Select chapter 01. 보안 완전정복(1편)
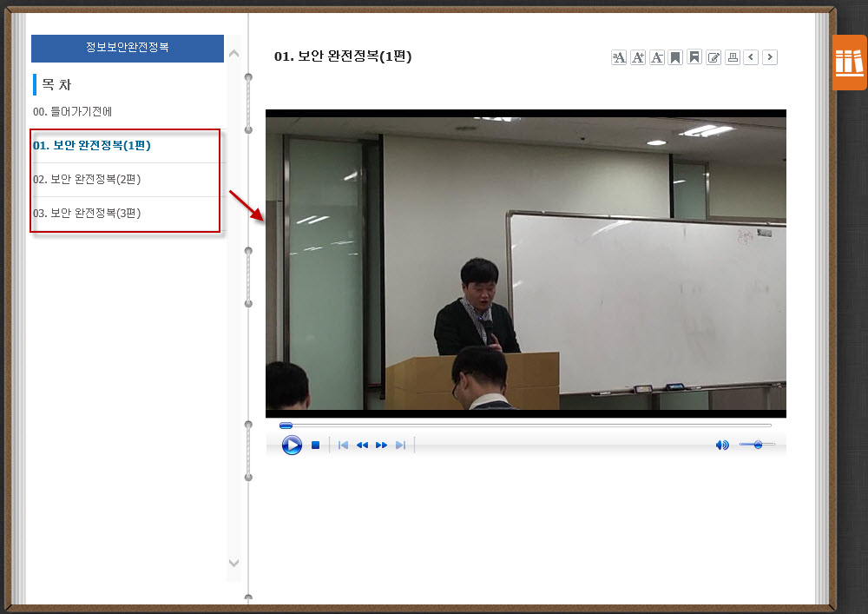This screenshot has height=614, width=868. [92, 146]
